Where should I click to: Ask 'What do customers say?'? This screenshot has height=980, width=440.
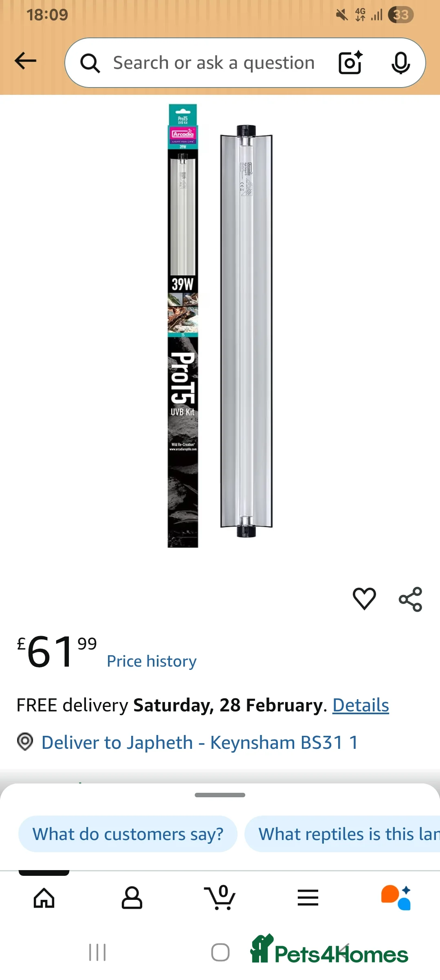128,834
